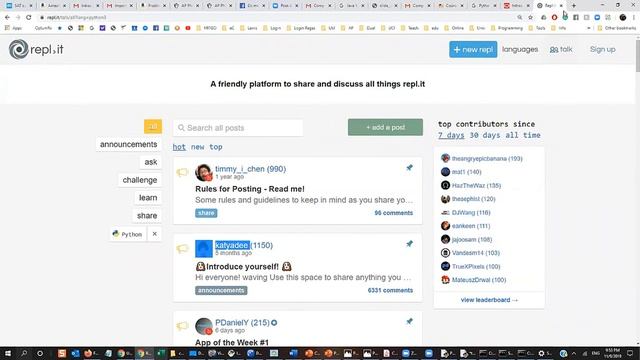Click pin icon on Introduce yourself post
The image size is (640, 360).
[409, 244]
